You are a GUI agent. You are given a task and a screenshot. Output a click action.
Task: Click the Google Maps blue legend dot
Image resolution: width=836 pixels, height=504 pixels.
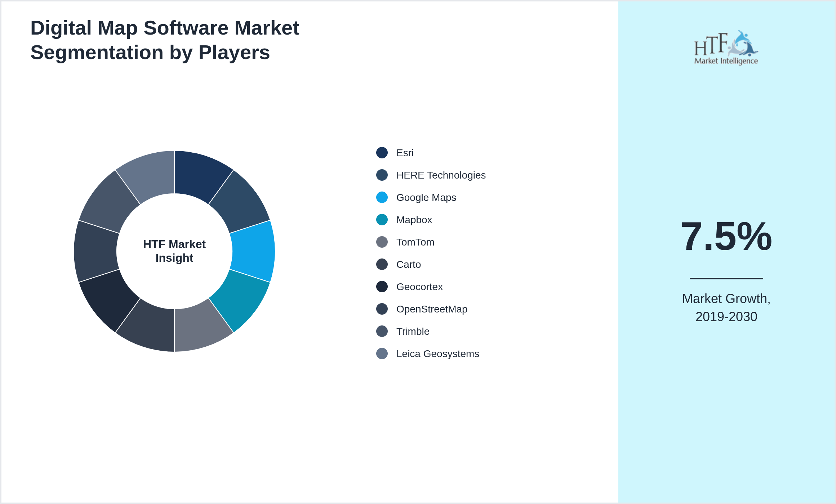382,198
